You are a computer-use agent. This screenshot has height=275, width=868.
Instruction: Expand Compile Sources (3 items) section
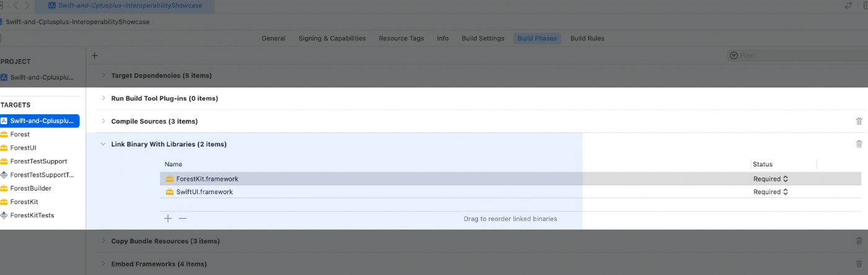(104, 121)
